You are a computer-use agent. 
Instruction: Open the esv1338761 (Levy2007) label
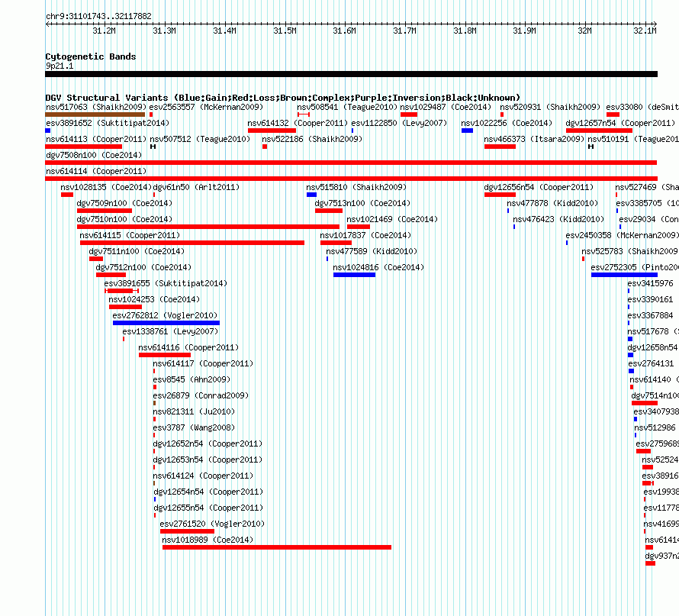(x=170, y=331)
